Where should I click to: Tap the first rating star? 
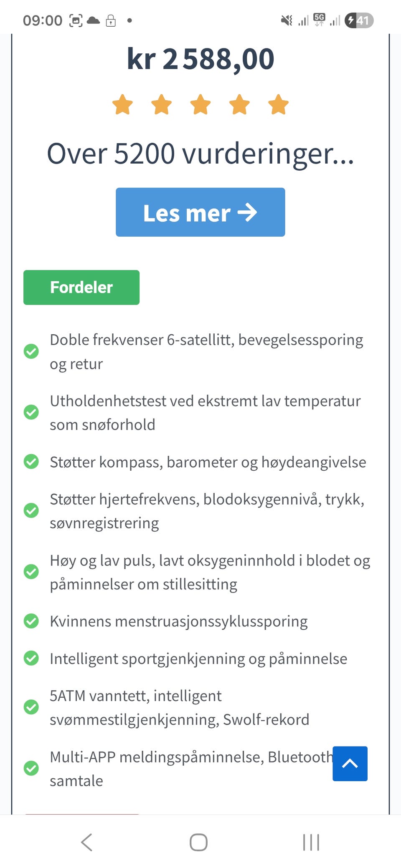(123, 105)
